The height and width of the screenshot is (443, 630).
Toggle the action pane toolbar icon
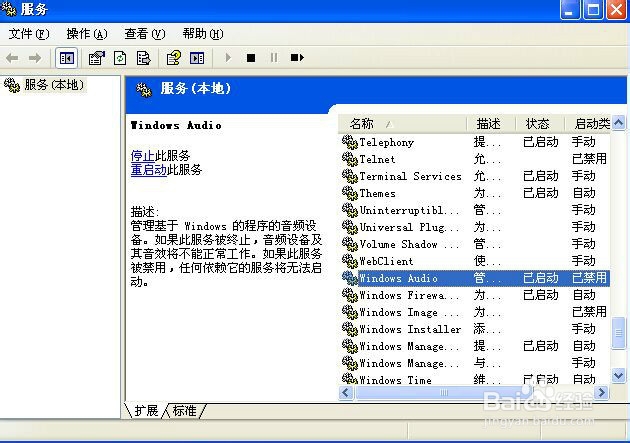197,58
